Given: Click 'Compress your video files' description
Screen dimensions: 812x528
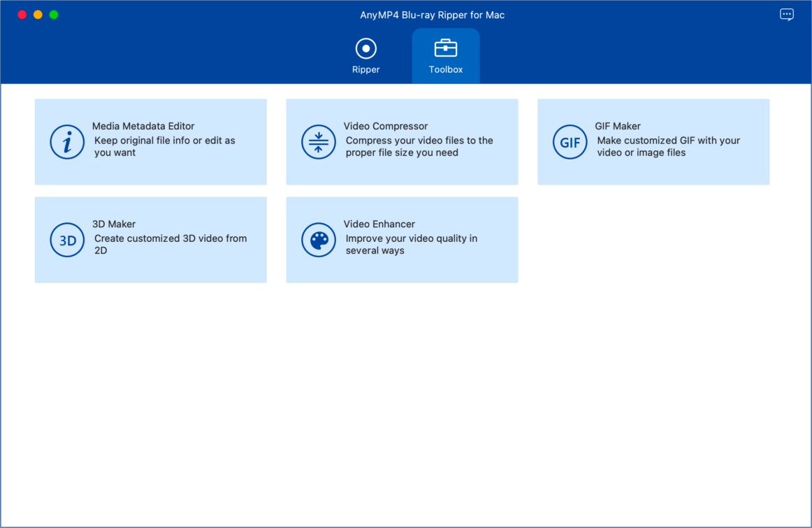Looking at the screenshot, I should tap(419, 147).
